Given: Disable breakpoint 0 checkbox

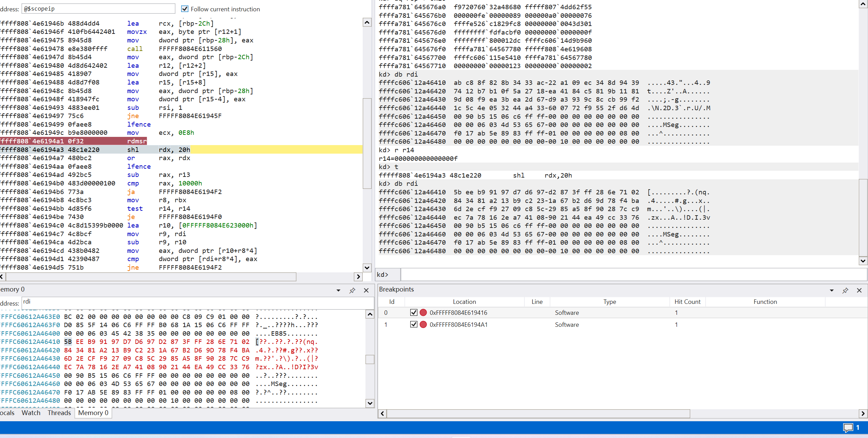Looking at the screenshot, I should point(414,312).
